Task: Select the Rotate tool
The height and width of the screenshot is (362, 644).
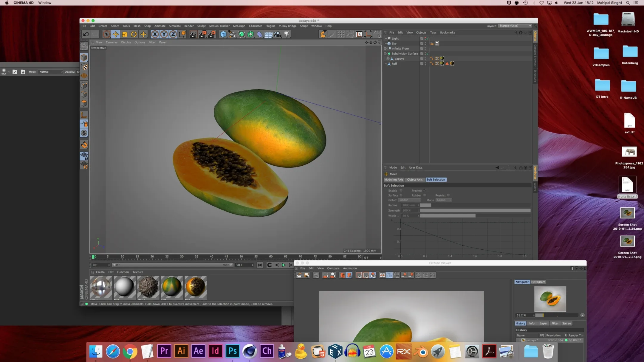Action: pos(133,34)
